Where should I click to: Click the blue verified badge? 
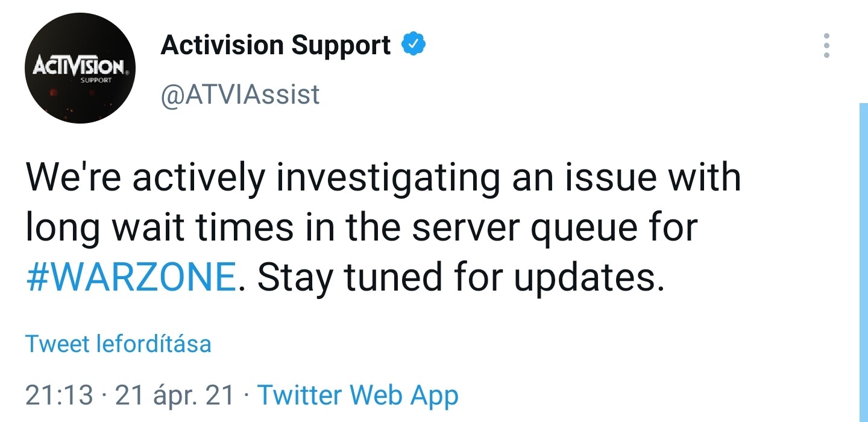[414, 45]
